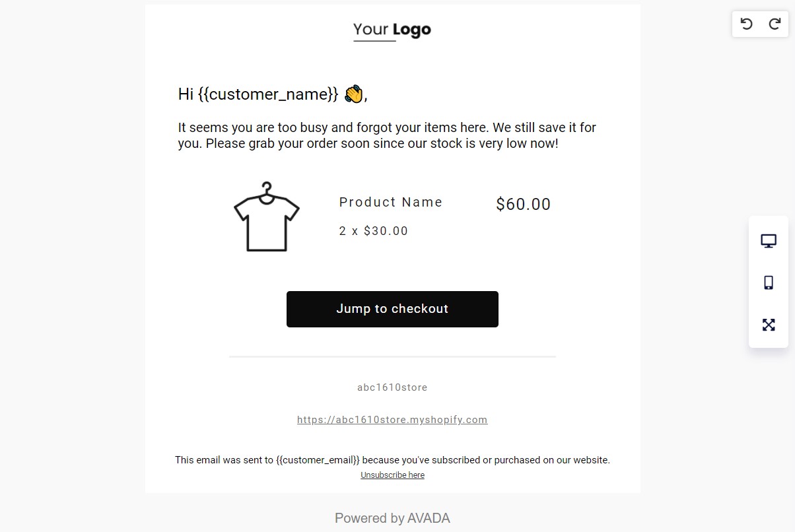Click the Product Name label
This screenshot has height=532, width=795.
click(x=391, y=203)
